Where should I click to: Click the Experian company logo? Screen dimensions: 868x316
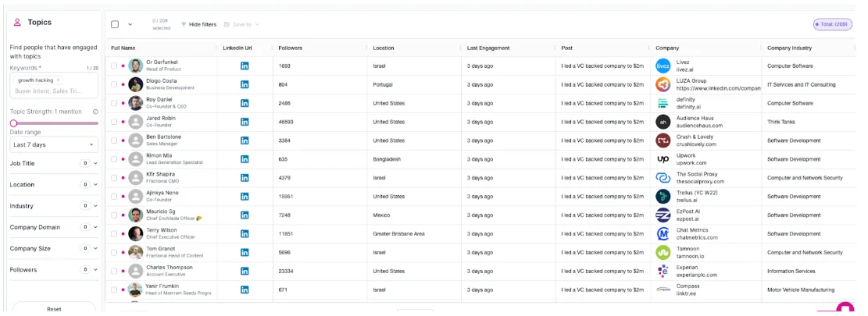coord(663,272)
